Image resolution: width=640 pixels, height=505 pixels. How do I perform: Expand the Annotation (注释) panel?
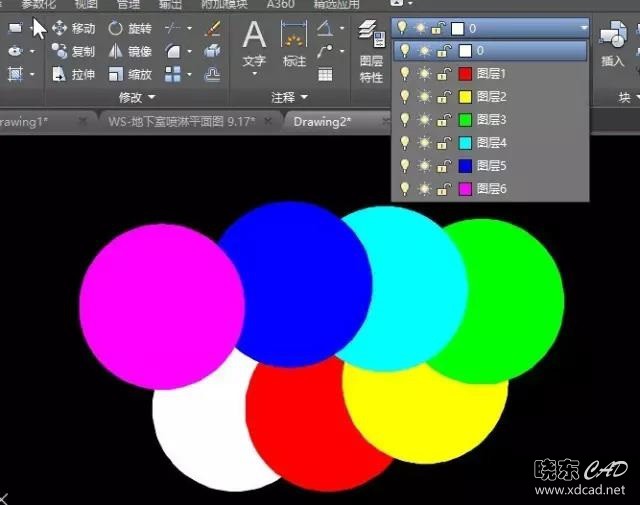(288, 98)
